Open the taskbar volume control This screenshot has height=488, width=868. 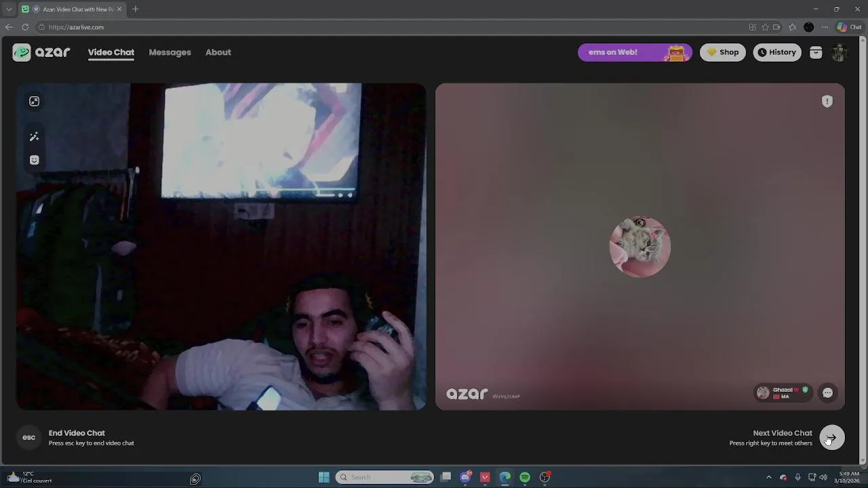[823, 477]
